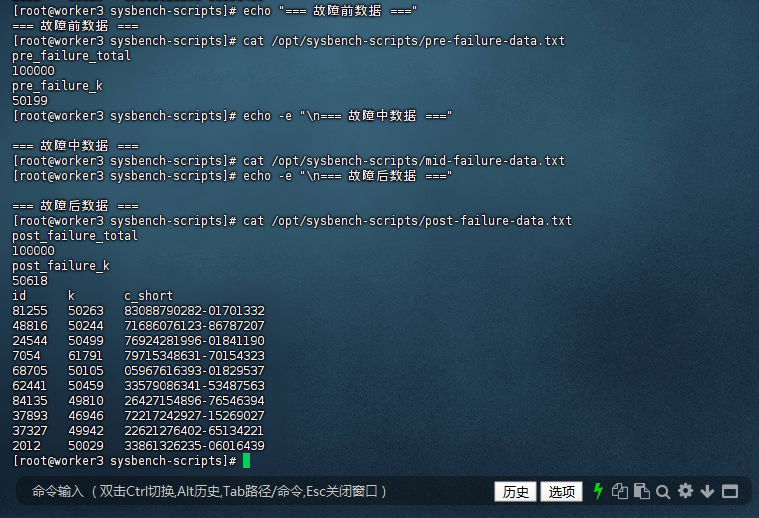
Task: Click id value 37893
Action: tap(30, 416)
